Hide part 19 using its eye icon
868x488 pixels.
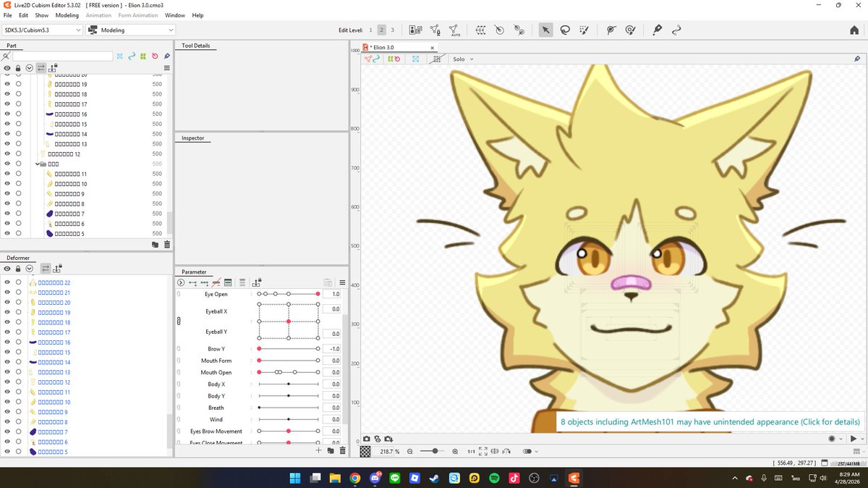coord(7,84)
